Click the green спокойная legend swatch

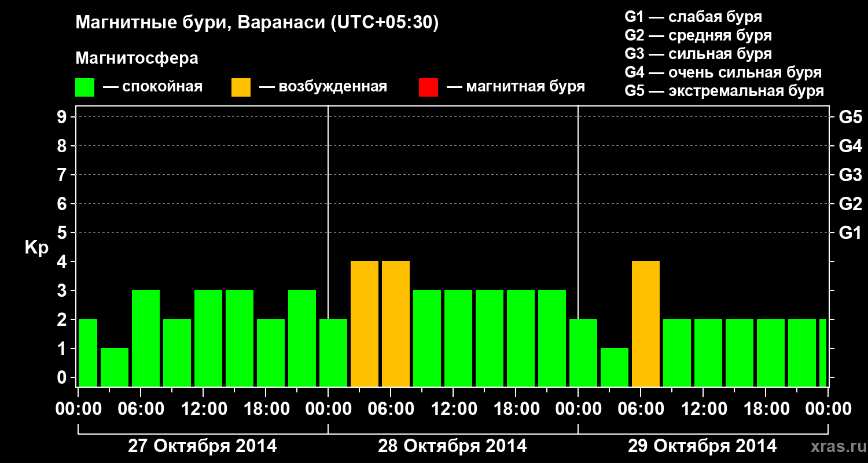pos(85,87)
